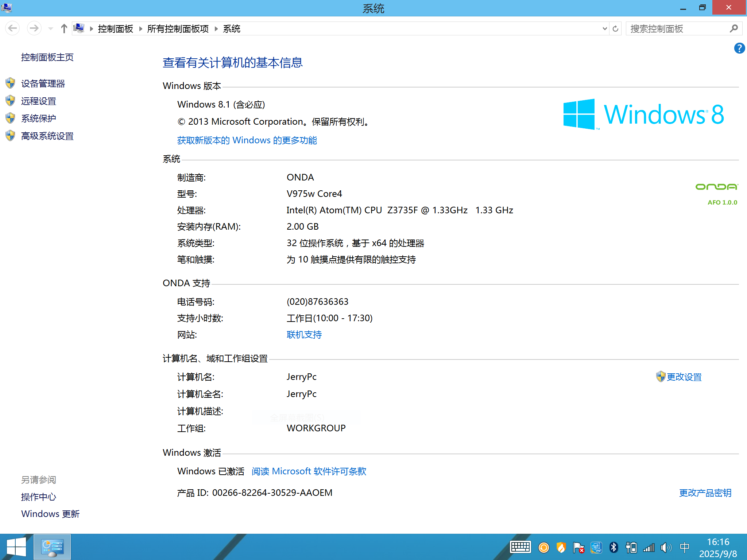Viewport: 747px width, 560px height.
Task: Click 更改产品密钥 link
Action: pyautogui.click(x=705, y=493)
